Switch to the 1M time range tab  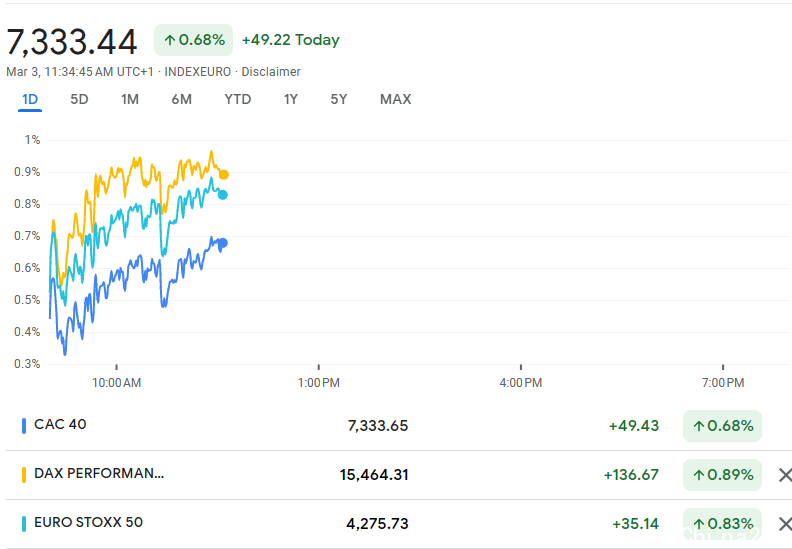[130, 99]
